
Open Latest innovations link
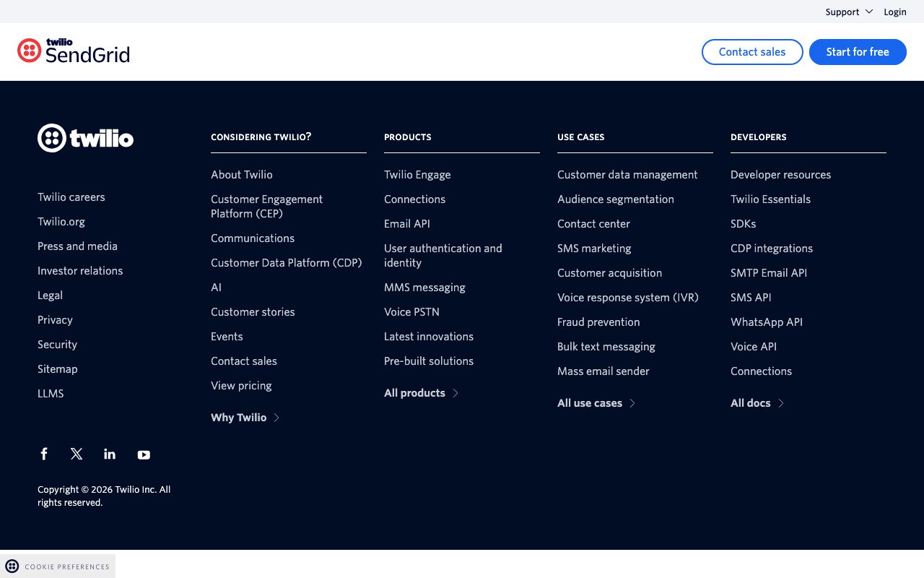429,337
